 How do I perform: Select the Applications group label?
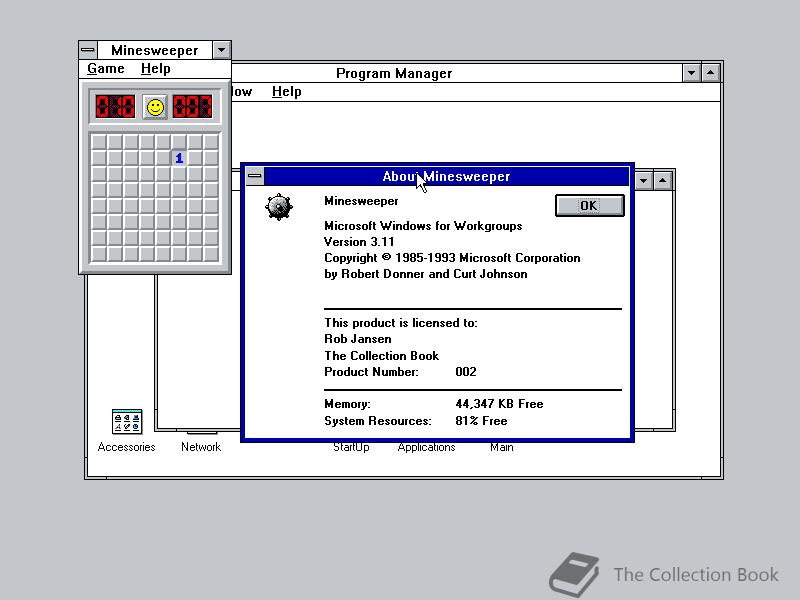pos(427,447)
